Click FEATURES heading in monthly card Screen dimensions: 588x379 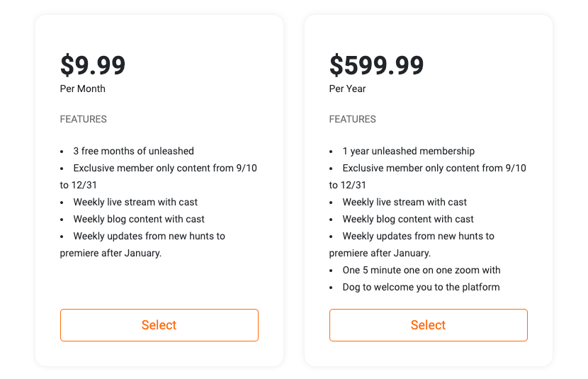coord(83,119)
